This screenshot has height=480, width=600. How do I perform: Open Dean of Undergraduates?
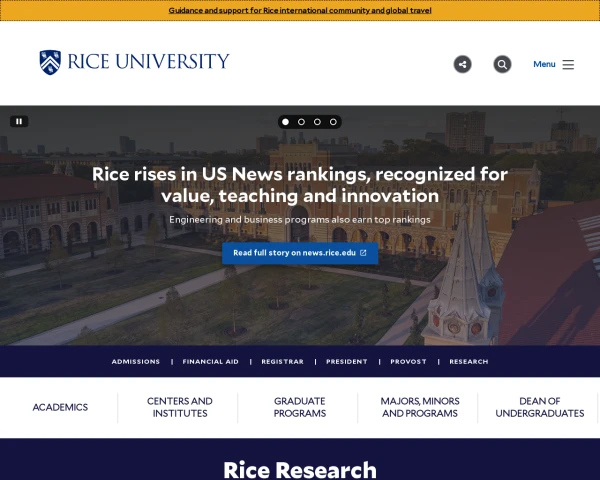[x=540, y=407]
